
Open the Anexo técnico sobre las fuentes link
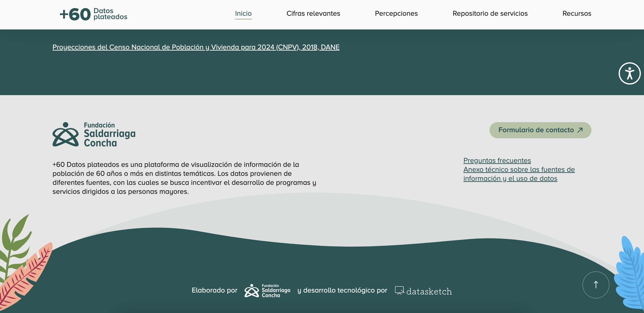coord(519,174)
